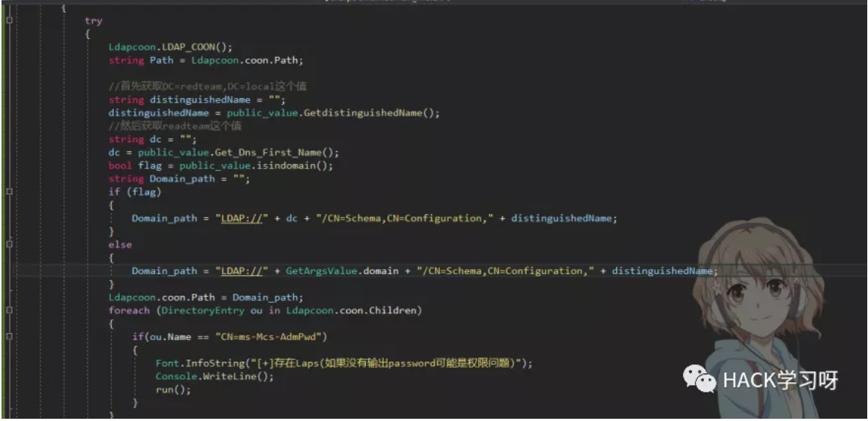
Task: Click the string Path declaration line
Action: coord(206,60)
